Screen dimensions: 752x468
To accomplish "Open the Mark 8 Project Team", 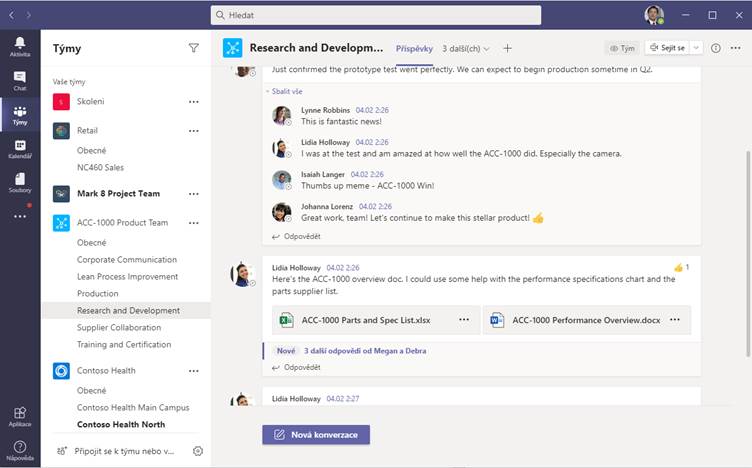I will point(118,194).
